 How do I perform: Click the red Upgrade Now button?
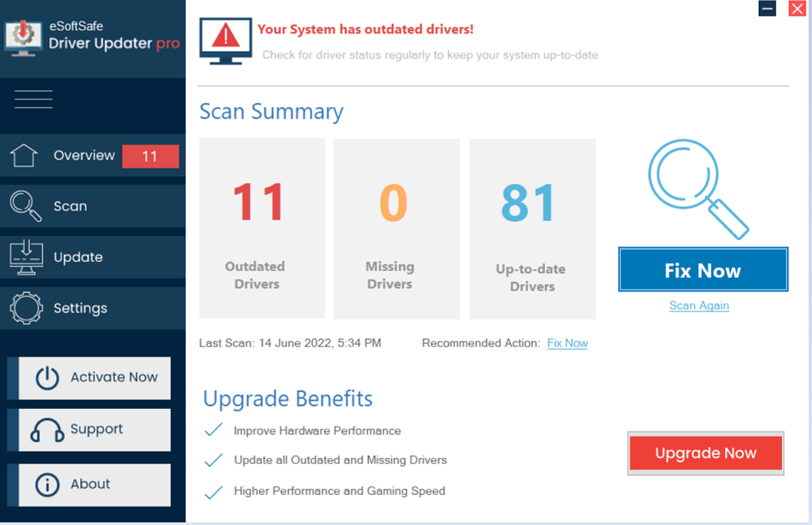(705, 453)
